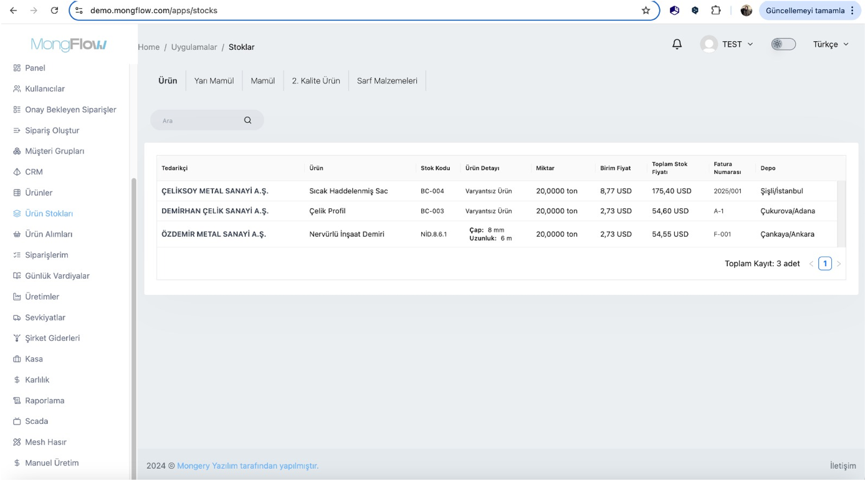The width and height of the screenshot is (868, 480).
Task: Open Raporlama in the sidebar
Action: pos(45,400)
